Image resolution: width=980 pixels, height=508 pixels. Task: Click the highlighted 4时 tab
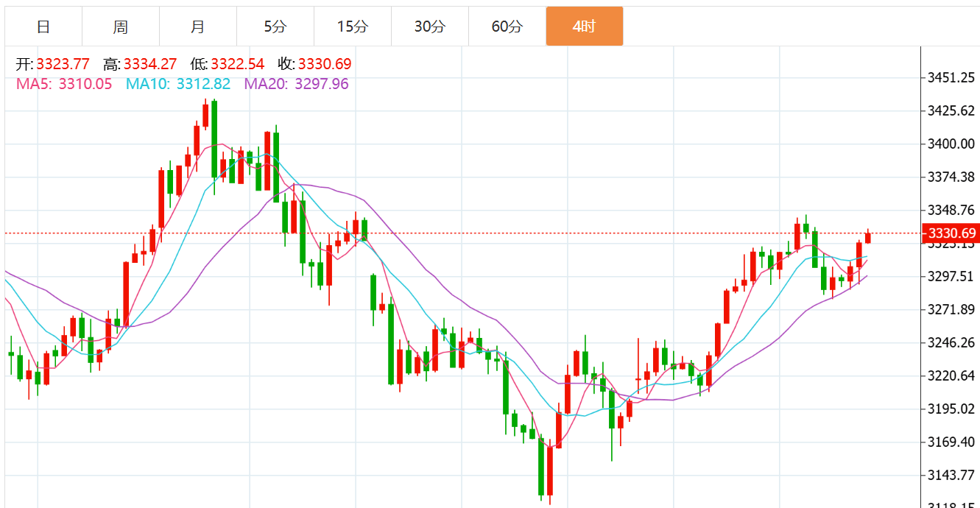pos(584,27)
